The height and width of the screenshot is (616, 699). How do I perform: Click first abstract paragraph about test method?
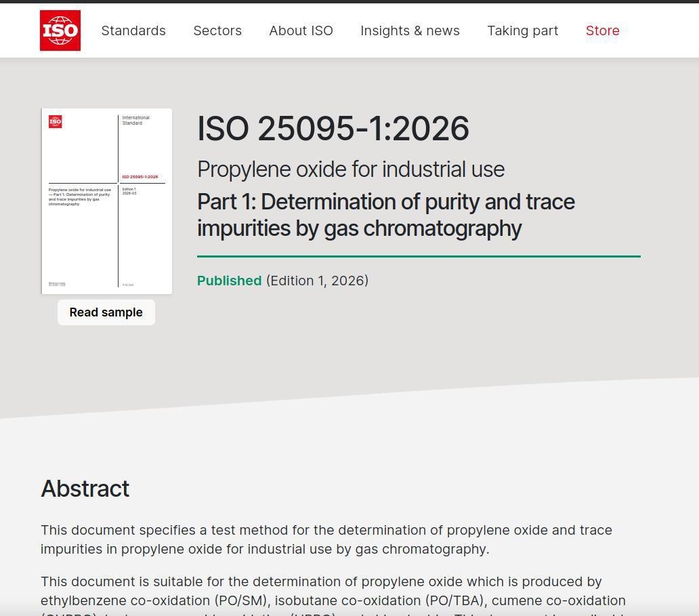pos(326,539)
